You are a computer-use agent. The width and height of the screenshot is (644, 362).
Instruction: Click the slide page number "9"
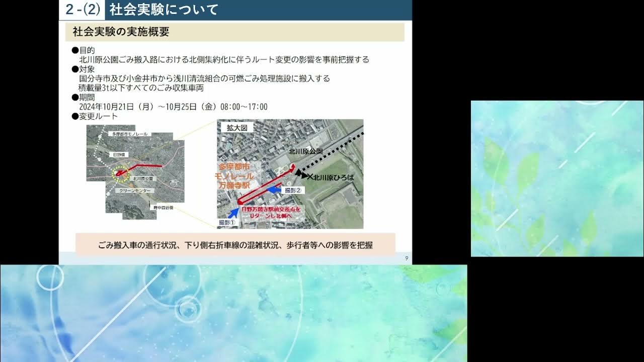tap(407, 258)
